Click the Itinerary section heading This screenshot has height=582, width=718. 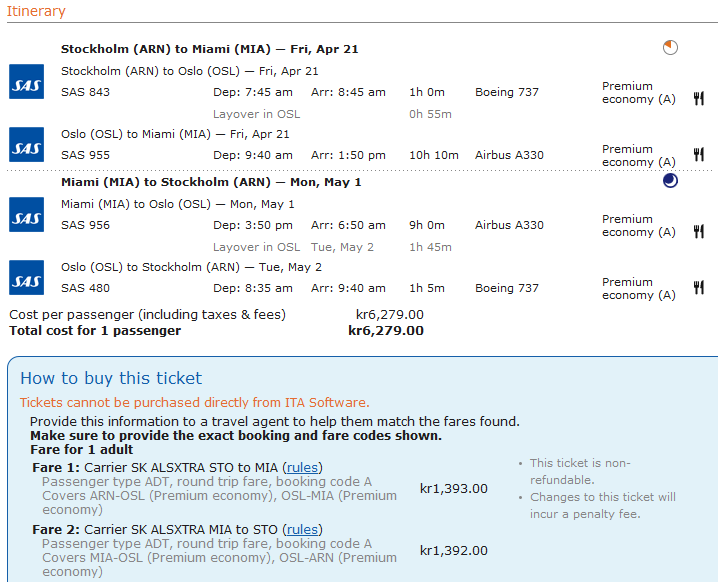click(x=37, y=11)
